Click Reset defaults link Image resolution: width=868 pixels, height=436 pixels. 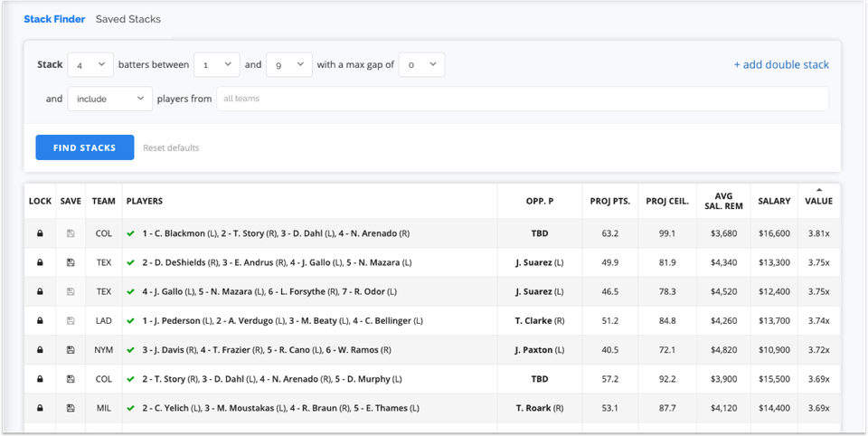pos(171,148)
